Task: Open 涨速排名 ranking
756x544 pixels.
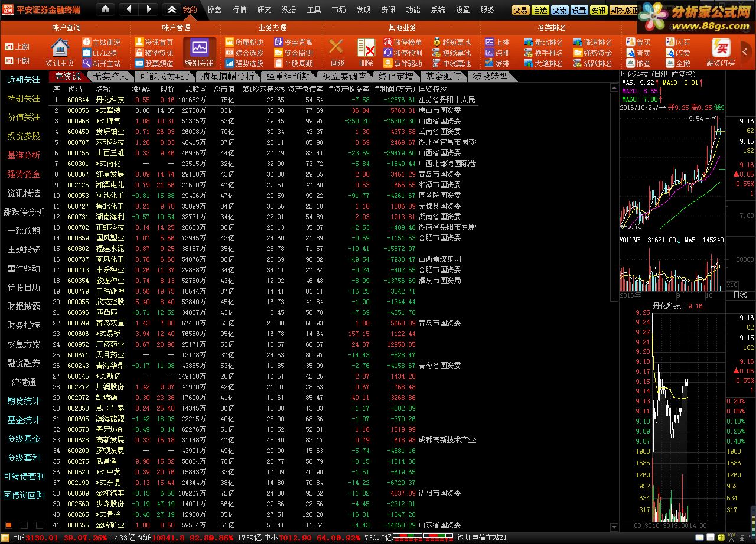Action: click(x=592, y=43)
